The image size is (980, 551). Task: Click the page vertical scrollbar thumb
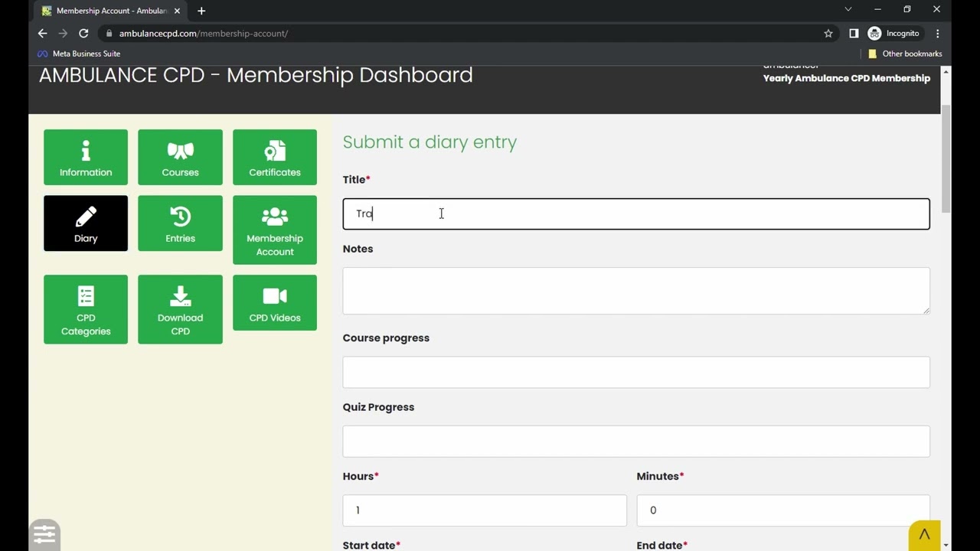tap(946, 158)
